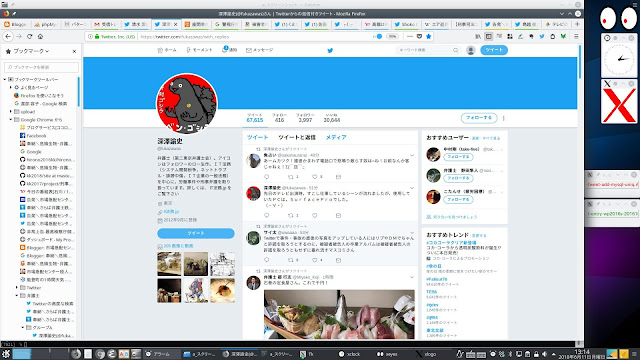Click the フォロワー 3,997 count
Screen dimensions: 640x360
pyautogui.click(x=305, y=118)
